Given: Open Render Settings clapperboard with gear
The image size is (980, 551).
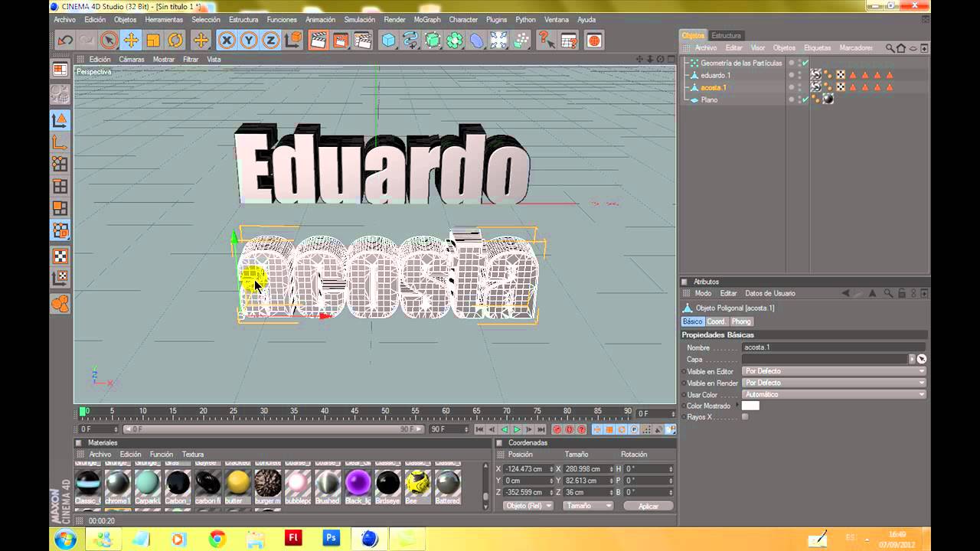Looking at the screenshot, I should coord(363,41).
